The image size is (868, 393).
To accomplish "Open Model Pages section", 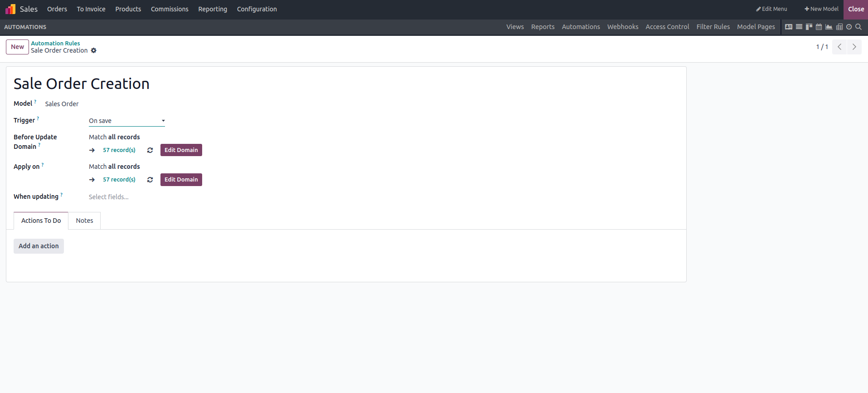I will (x=756, y=27).
